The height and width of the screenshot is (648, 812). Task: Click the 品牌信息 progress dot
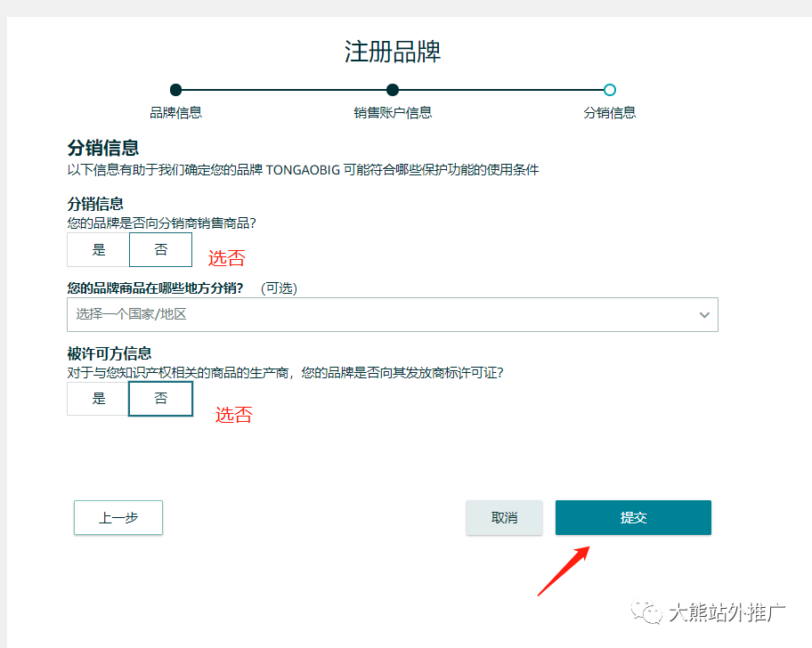point(175,90)
